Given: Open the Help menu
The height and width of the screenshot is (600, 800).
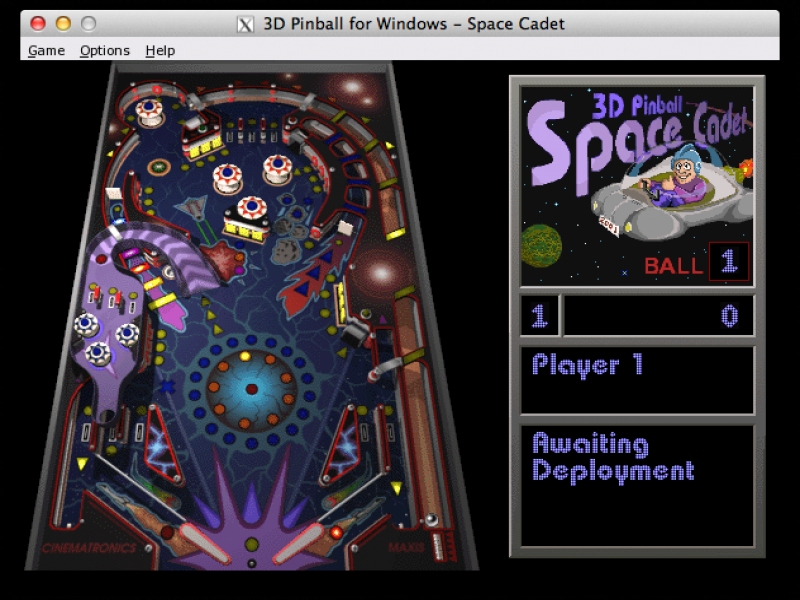Looking at the screenshot, I should point(160,50).
